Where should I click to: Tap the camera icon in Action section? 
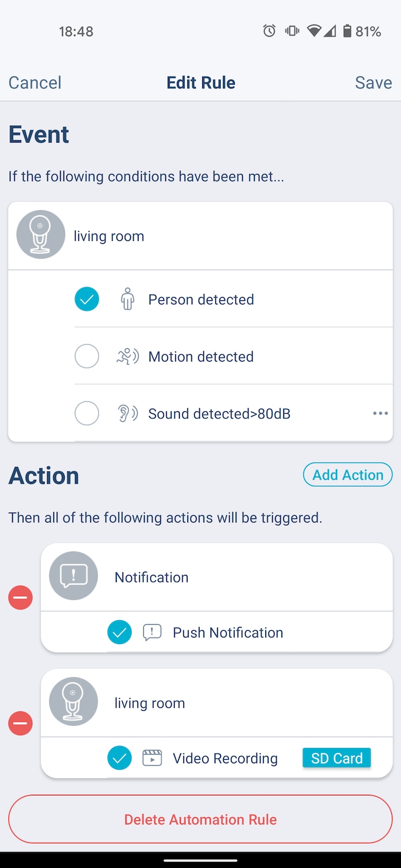pyautogui.click(x=73, y=701)
